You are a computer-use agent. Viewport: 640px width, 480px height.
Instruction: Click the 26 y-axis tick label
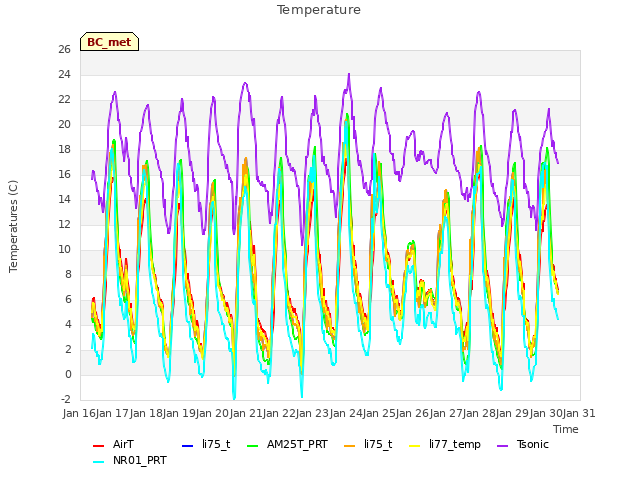64,49
